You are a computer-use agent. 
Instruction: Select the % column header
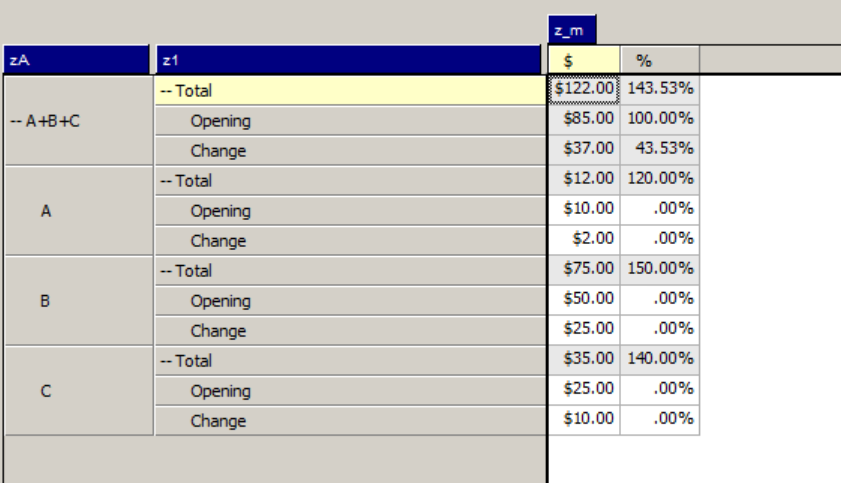coord(659,61)
